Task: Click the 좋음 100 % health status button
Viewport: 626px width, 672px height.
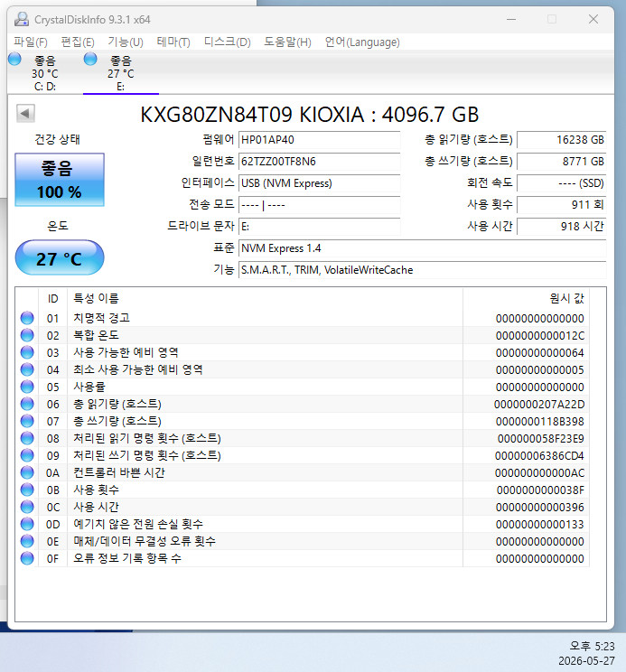Action: [x=60, y=180]
